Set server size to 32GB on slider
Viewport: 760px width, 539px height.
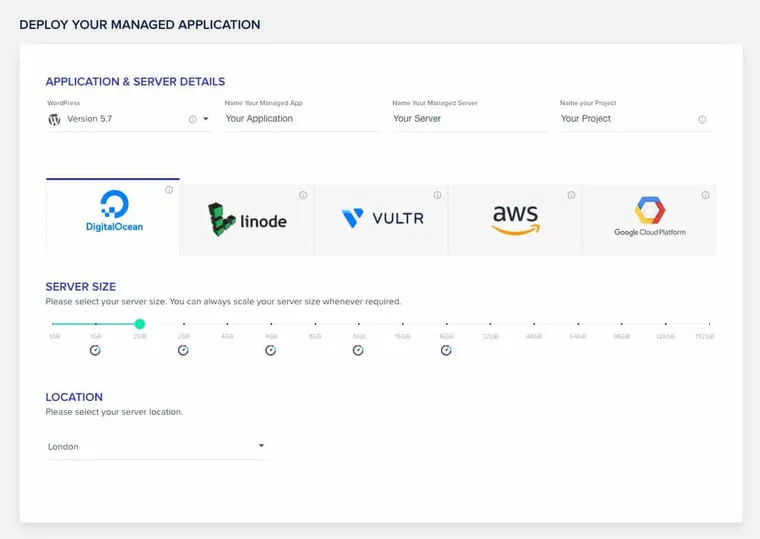[x=491, y=324]
